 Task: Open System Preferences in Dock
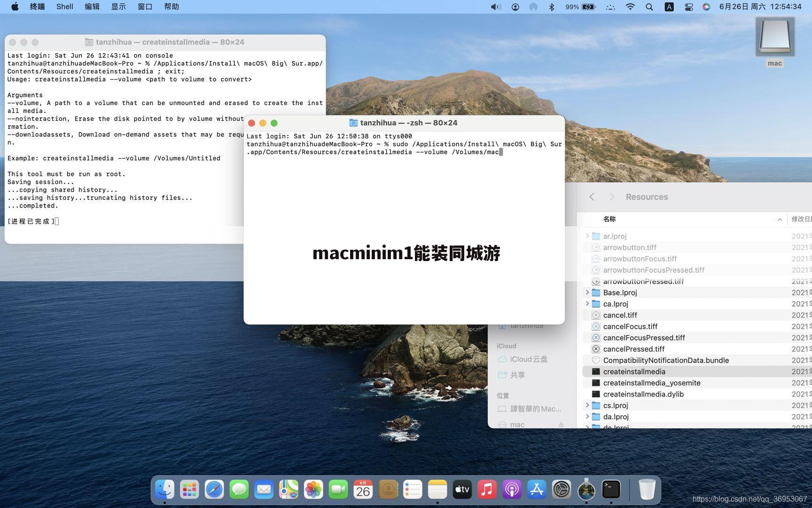coord(561,490)
